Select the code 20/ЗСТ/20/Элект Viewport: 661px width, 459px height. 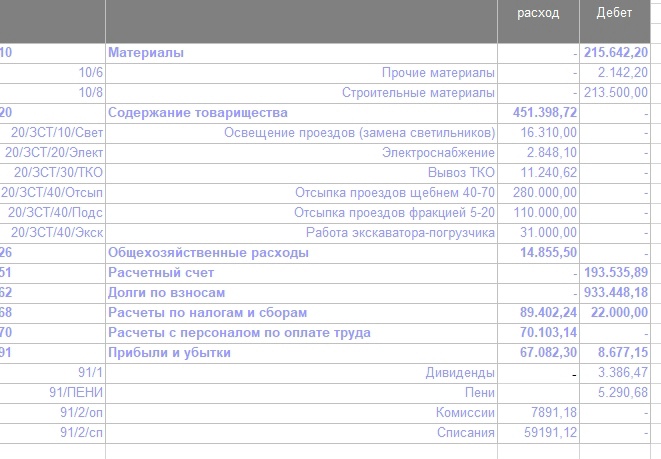click(54, 153)
